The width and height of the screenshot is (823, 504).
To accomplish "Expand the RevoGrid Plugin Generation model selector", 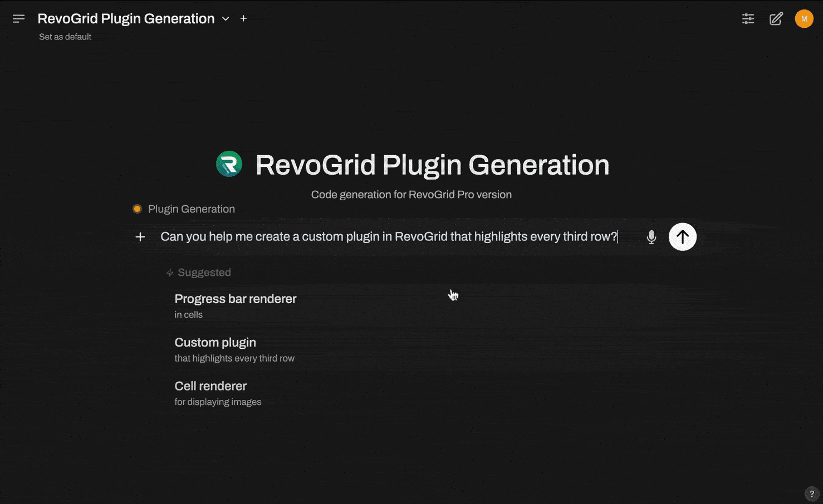I will click(x=226, y=19).
